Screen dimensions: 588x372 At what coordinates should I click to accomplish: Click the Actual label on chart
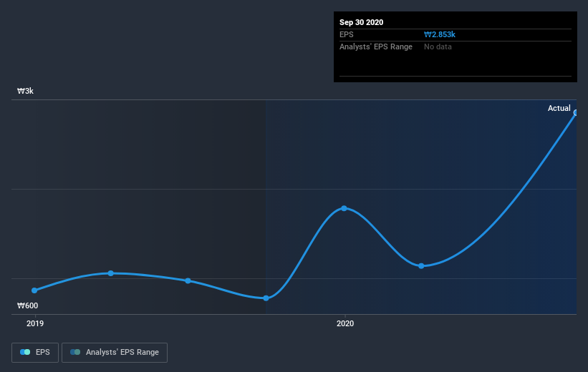click(x=559, y=108)
